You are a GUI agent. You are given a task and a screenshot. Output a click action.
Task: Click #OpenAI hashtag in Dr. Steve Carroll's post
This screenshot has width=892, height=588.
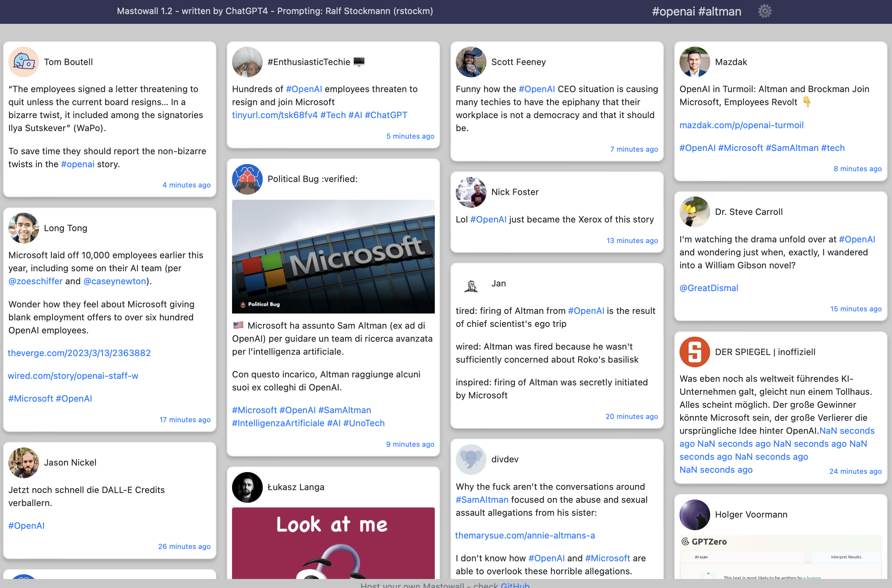pyautogui.click(x=857, y=239)
